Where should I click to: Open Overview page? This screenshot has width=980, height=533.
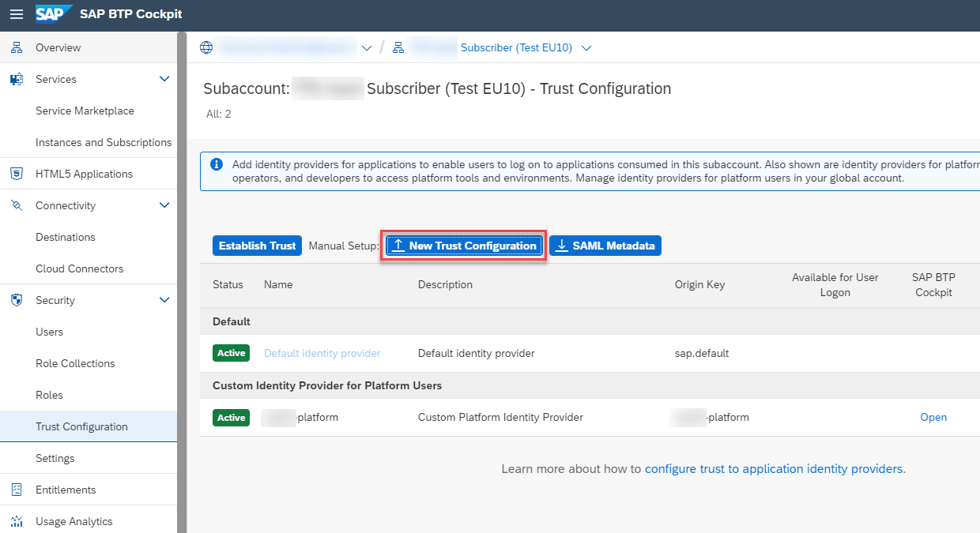(89, 47)
